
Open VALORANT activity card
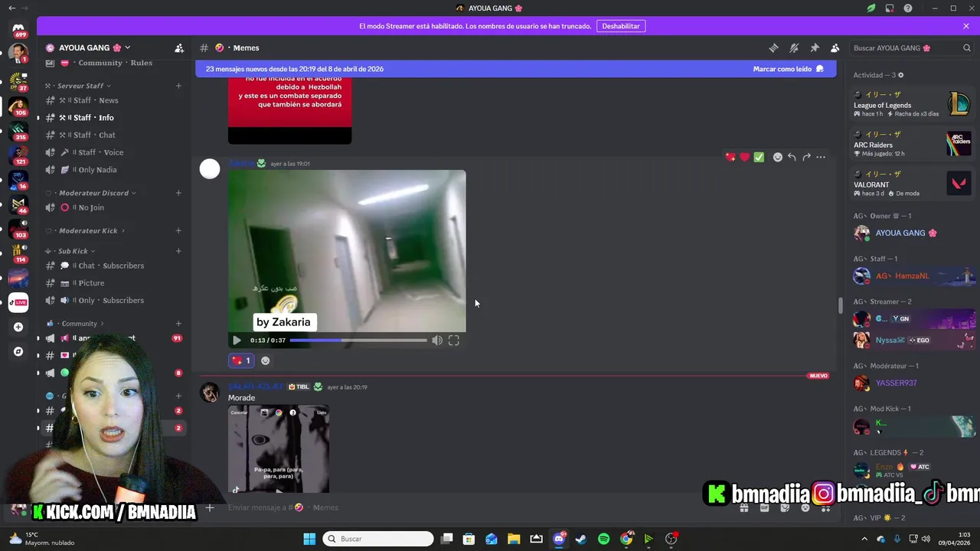click(913, 184)
